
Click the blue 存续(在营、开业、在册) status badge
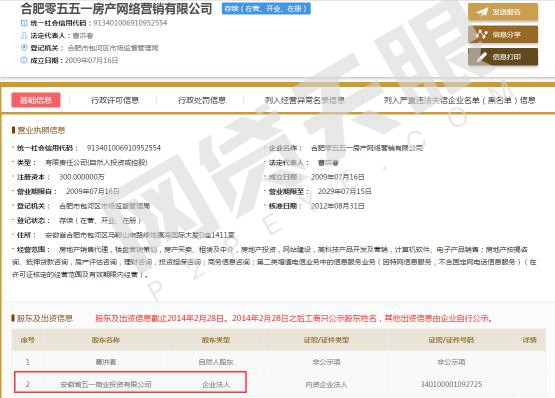point(266,8)
